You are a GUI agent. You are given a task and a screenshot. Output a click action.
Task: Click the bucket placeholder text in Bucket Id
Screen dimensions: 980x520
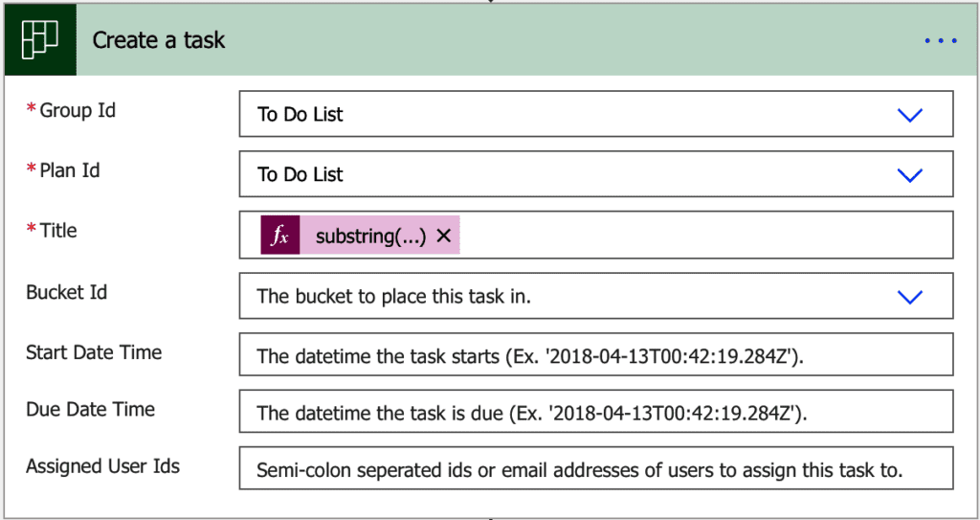coord(393,297)
